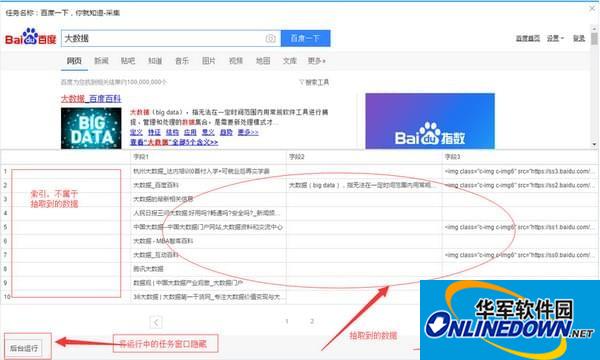
Task: Go to results page 1
Action: tap(287, 321)
